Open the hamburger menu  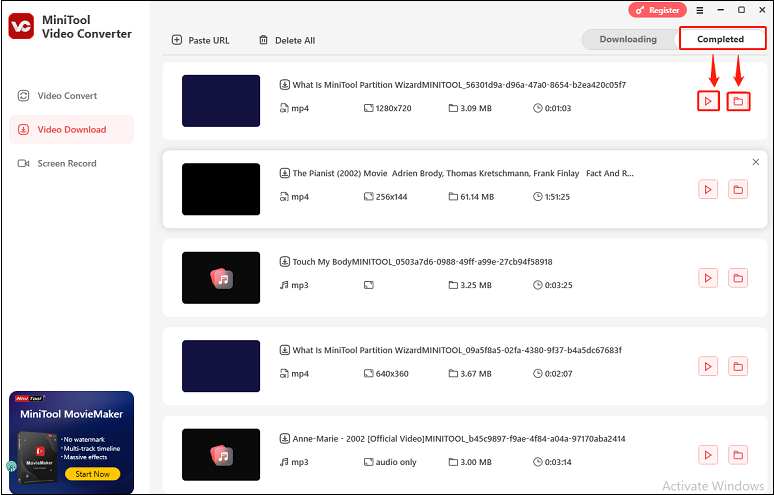699,10
